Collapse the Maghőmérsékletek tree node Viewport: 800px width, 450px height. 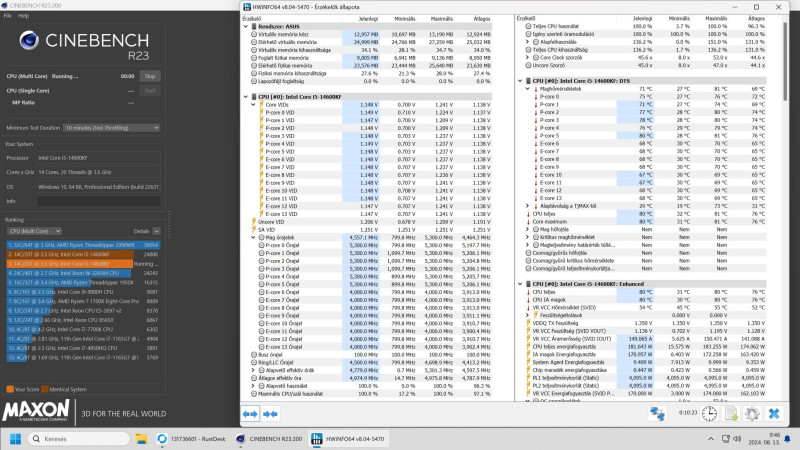click(x=528, y=89)
